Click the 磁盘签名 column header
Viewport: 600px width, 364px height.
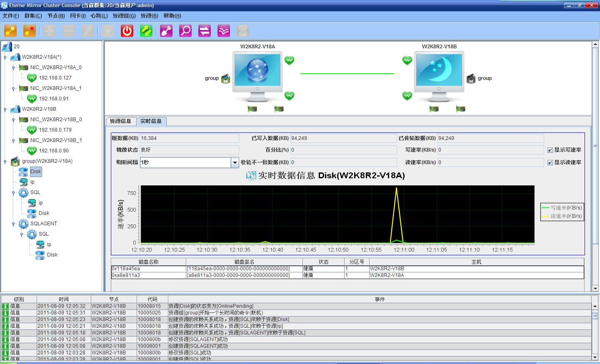244,262
